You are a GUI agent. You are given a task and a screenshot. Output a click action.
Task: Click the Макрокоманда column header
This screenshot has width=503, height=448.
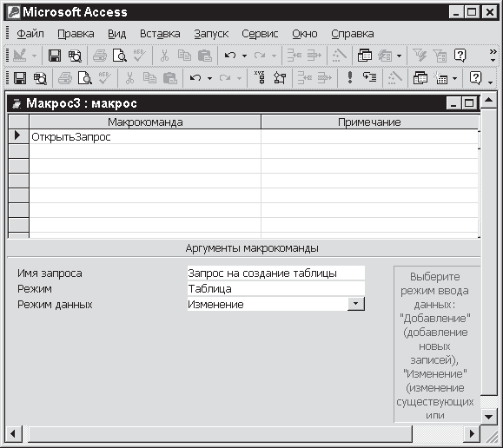[x=145, y=122]
